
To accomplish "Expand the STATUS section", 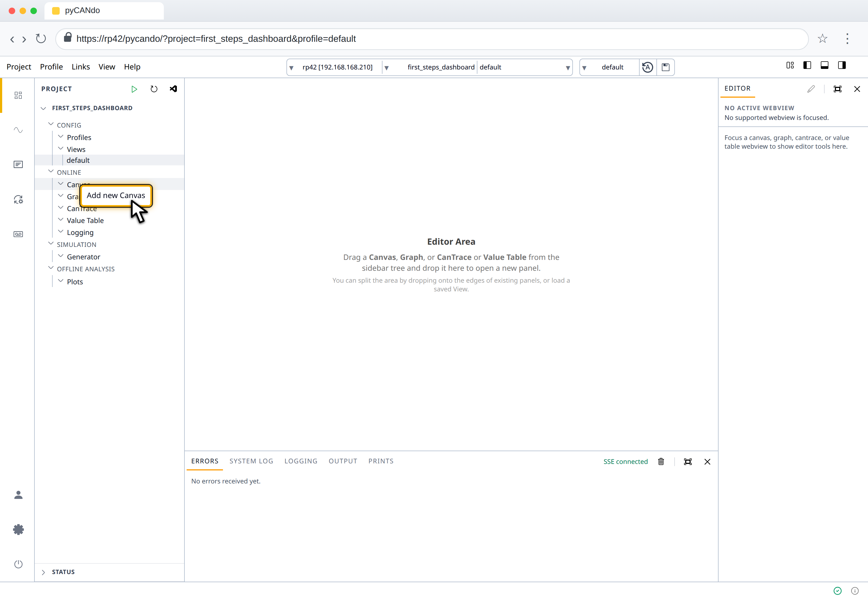I will pos(43,572).
